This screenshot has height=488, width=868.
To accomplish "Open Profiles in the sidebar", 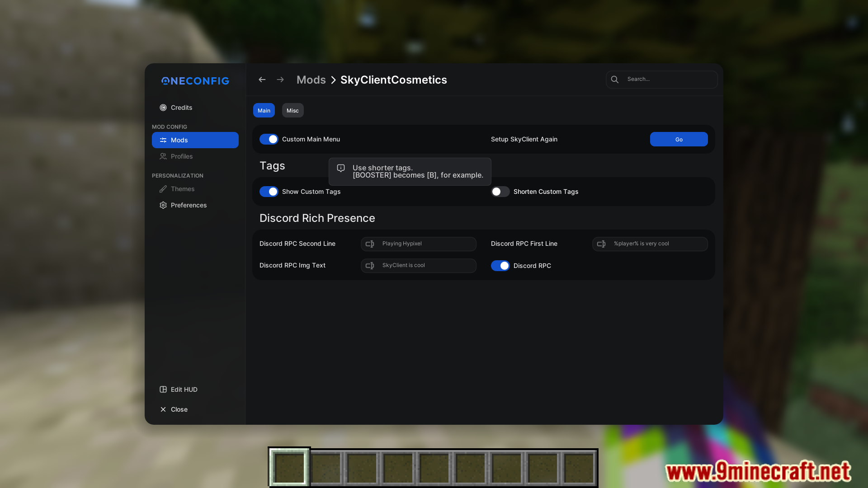I will (195, 156).
